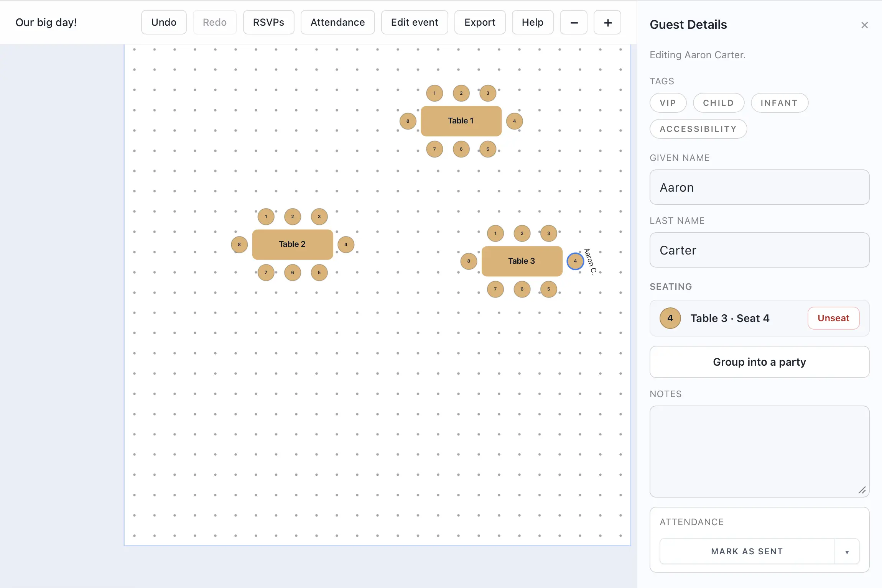Click Group into a party

pos(759,362)
